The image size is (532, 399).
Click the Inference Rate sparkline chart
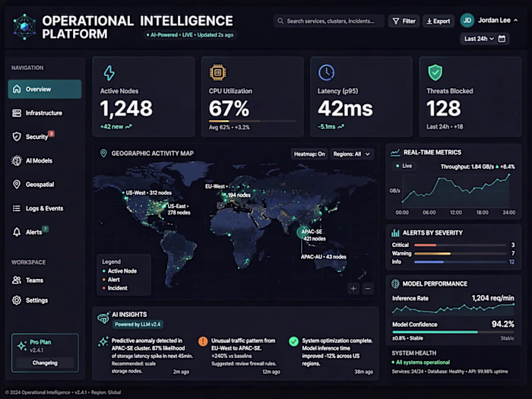tap(453, 309)
